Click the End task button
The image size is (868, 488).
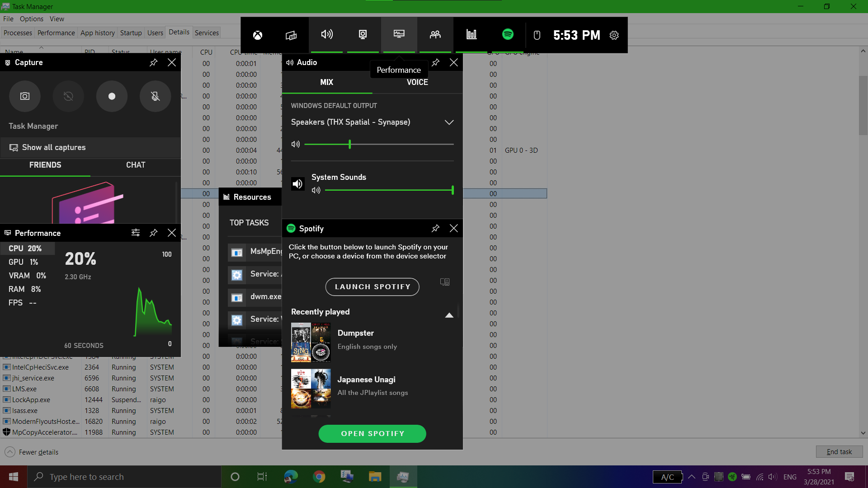point(839,452)
